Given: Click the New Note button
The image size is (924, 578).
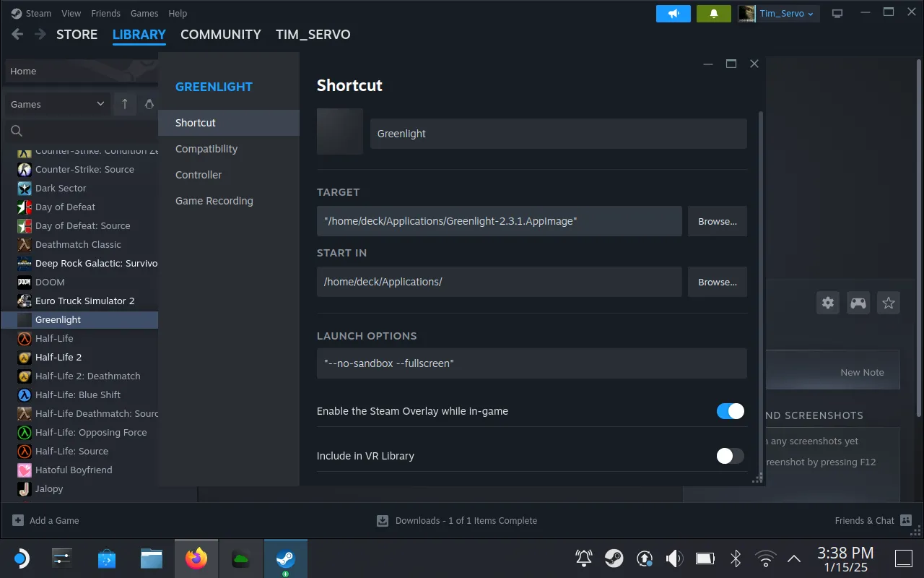Looking at the screenshot, I should click(862, 371).
